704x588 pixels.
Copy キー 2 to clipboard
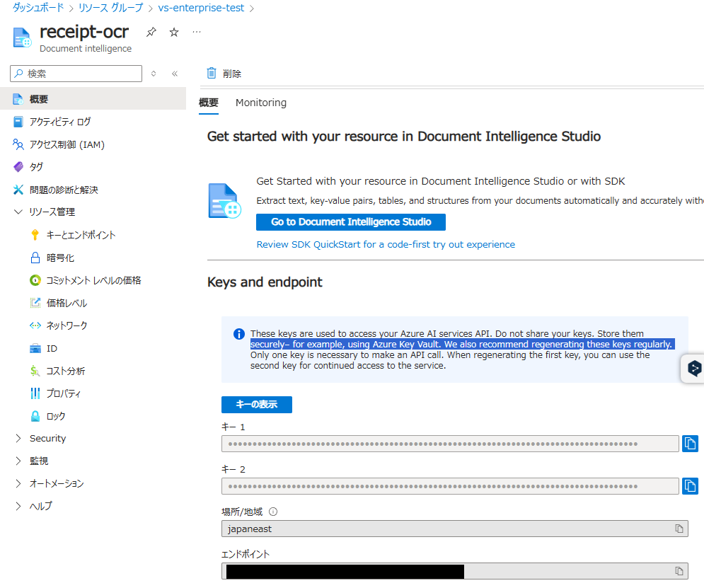pos(690,486)
